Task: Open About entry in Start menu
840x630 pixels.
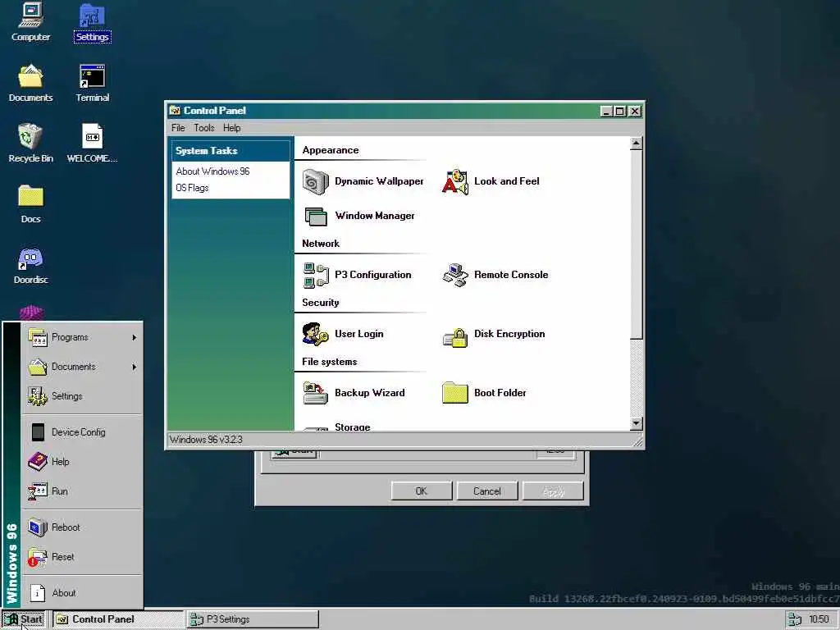Action: pos(83,593)
